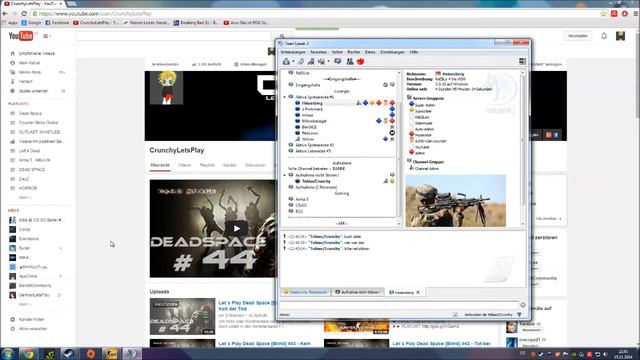Close the Meisenberg private chat tab
The height and width of the screenshot is (360, 640).
[x=418, y=292]
